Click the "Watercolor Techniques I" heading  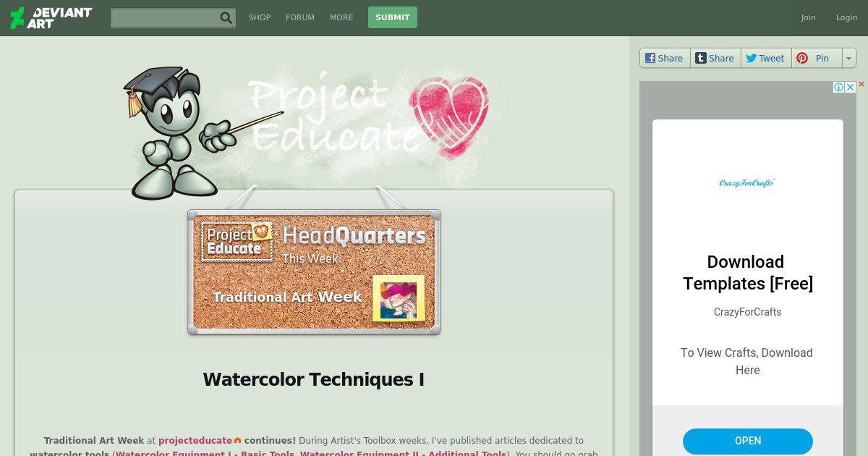pyautogui.click(x=314, y=379)
